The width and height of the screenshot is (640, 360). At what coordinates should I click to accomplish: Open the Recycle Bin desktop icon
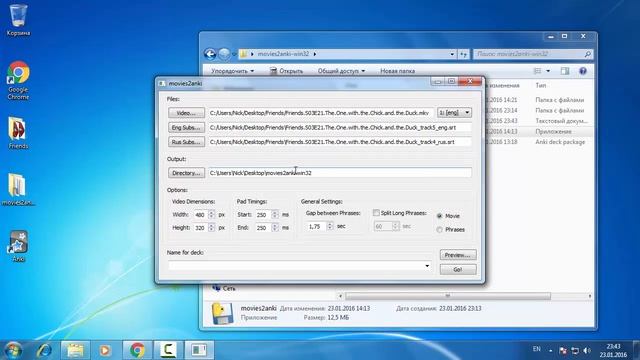18,20
